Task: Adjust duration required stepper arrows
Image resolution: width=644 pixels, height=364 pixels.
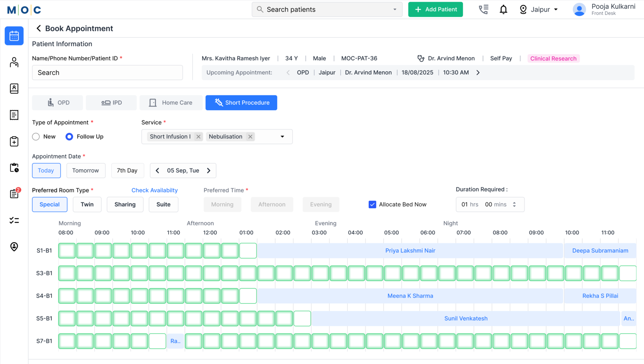Action: click(514, 204)
